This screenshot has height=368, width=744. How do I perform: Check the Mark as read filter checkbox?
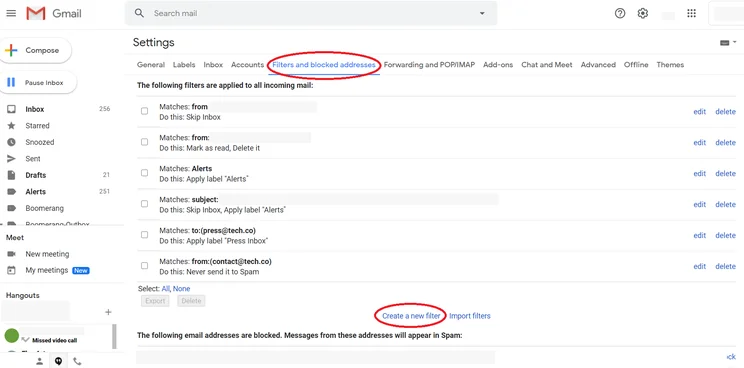pyautogui.click(x=145, y=142)
